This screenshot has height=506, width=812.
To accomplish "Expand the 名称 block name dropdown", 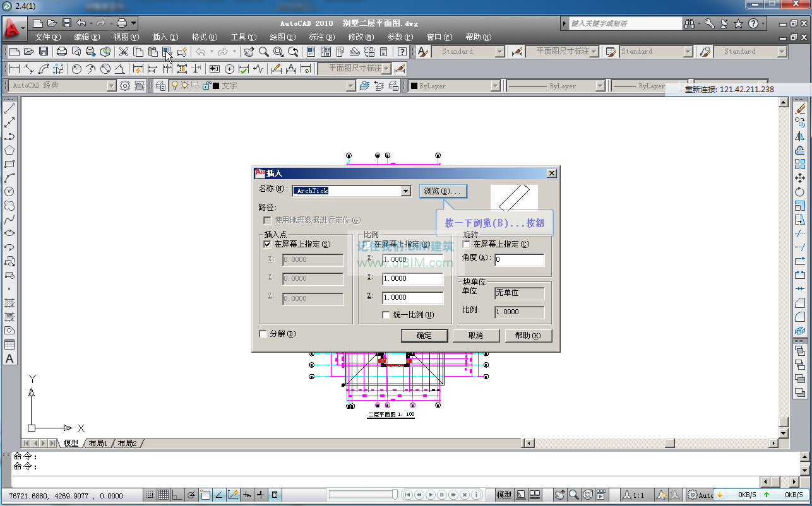I will 406,191.
